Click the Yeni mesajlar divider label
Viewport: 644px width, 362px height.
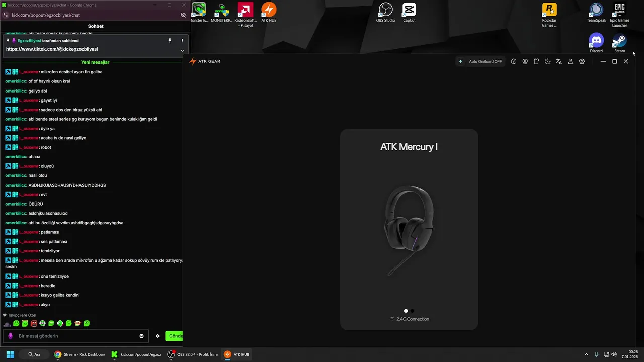(95, 62)
